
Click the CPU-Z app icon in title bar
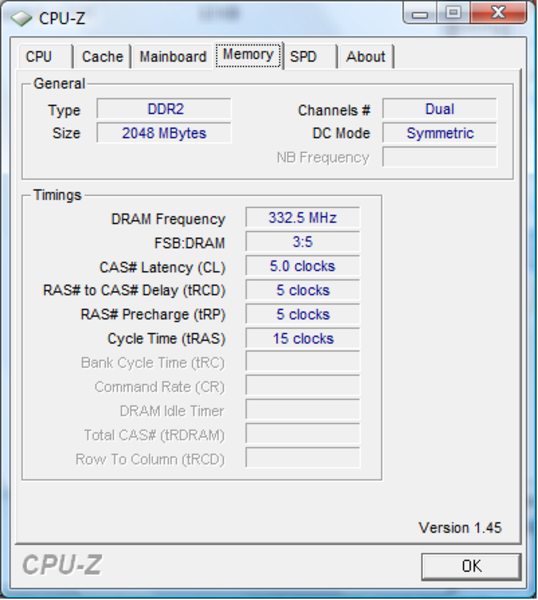click(x=21, y=18)
